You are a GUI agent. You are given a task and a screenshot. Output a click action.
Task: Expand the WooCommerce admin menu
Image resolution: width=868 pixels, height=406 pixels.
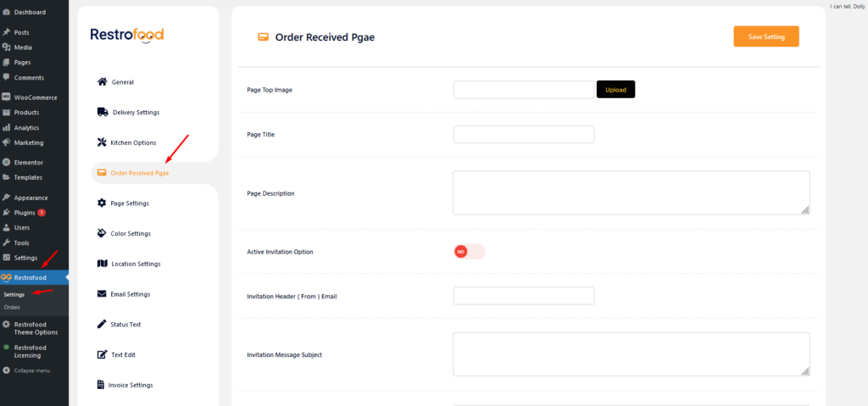[x=35, y=97]
